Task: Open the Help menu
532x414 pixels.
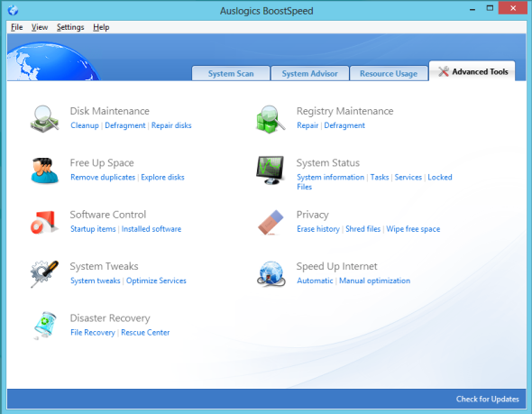Action: pos(101,27)
